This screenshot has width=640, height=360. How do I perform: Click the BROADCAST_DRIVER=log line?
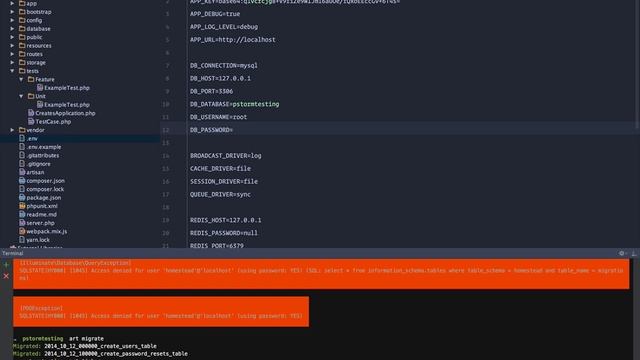coord(225,156)
